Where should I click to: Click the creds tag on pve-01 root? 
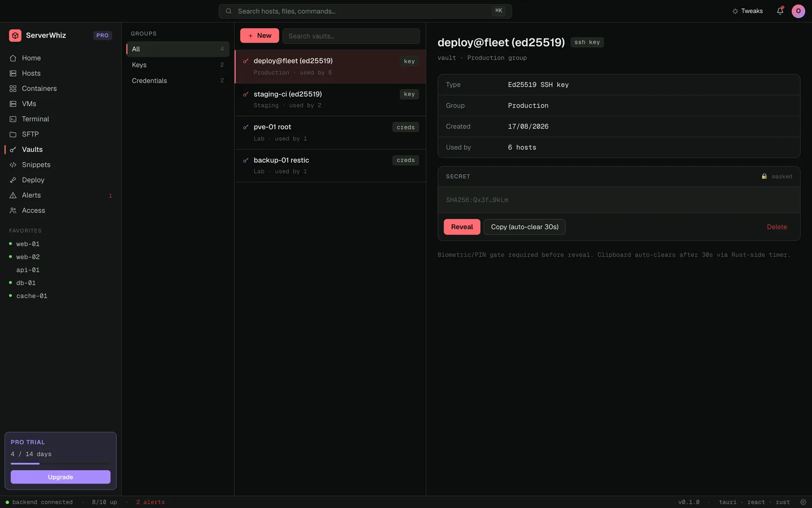click(405, 128)
